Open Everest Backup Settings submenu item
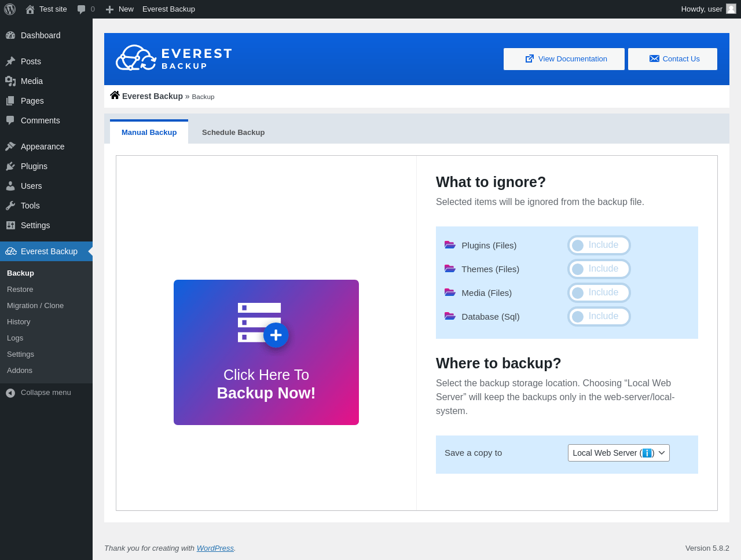The height and width of the screenshot is (560, 741). 46,354
